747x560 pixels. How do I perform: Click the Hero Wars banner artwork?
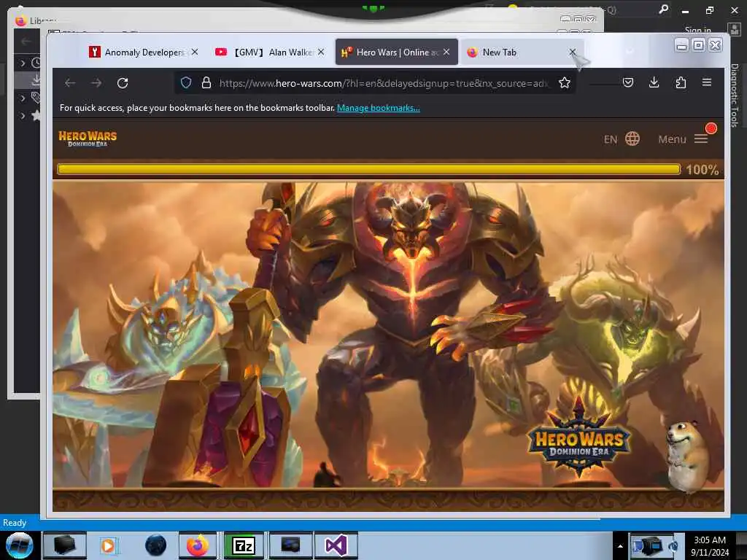[388, 335]
